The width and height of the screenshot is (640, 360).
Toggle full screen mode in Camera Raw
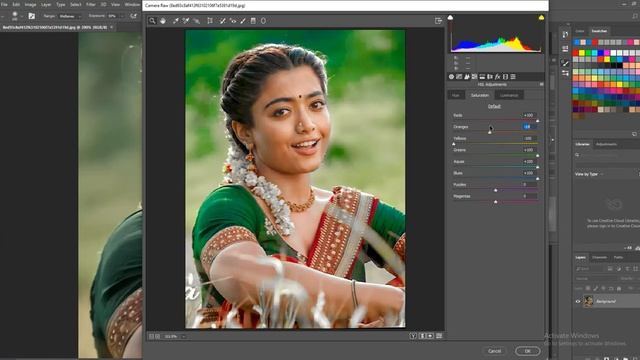click(x=438, y=21)
